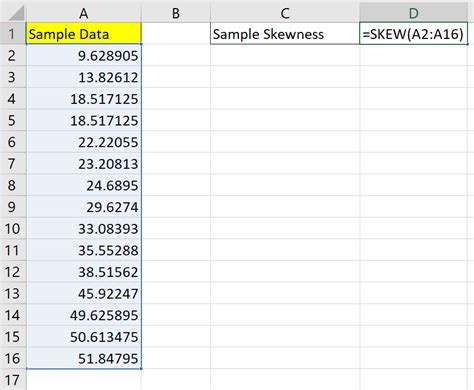Viewport: 474px width, 390px height.
Task: Select cell containing 24.6895
Action: click(84, 185)
